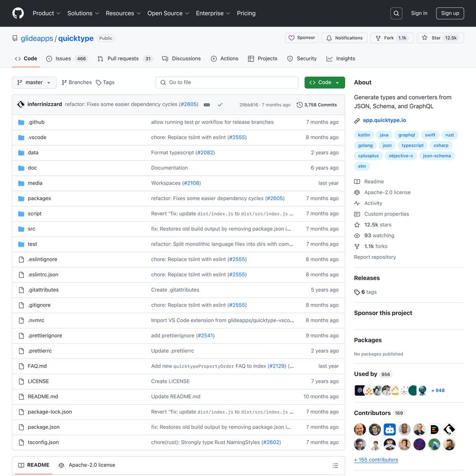Open the 3,758 Commits history
The width and height of the screenshot is (476, 476).
tap(317, 105)
